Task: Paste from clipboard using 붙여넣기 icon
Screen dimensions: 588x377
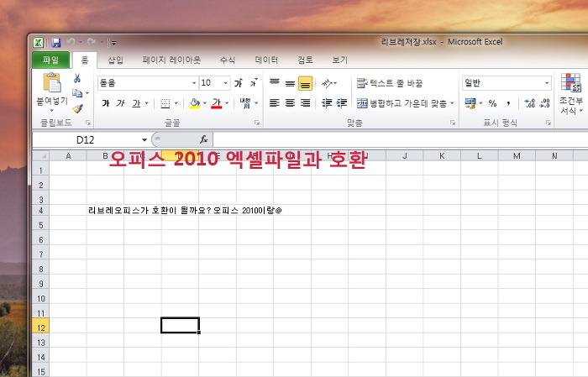Action: coord(52,82)
